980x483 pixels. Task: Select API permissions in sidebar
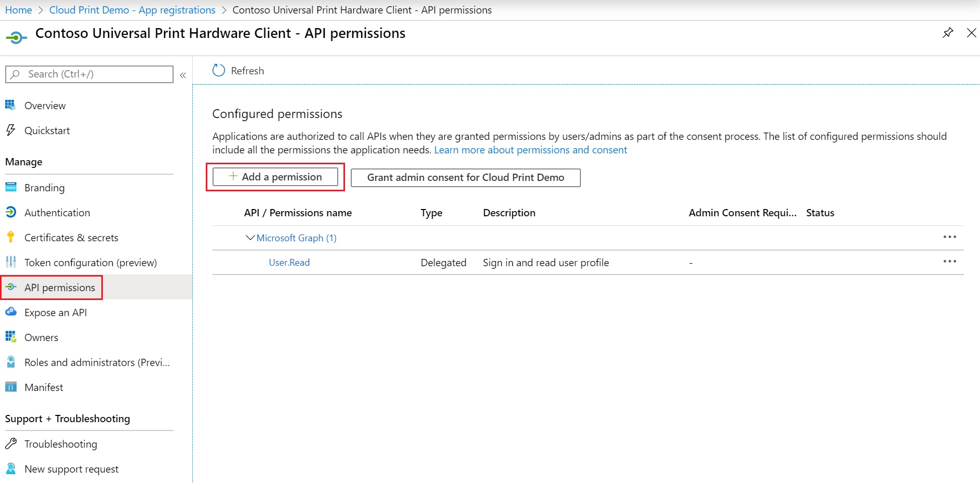point(60,288)
